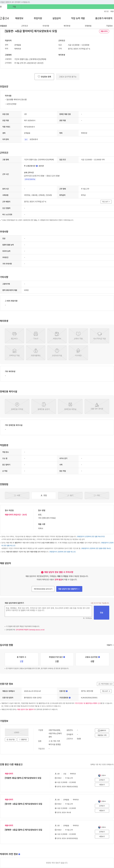Screen dimensions: 114x868
Task: Click the 구인인증번호 info icon
Action: (70, 697)
